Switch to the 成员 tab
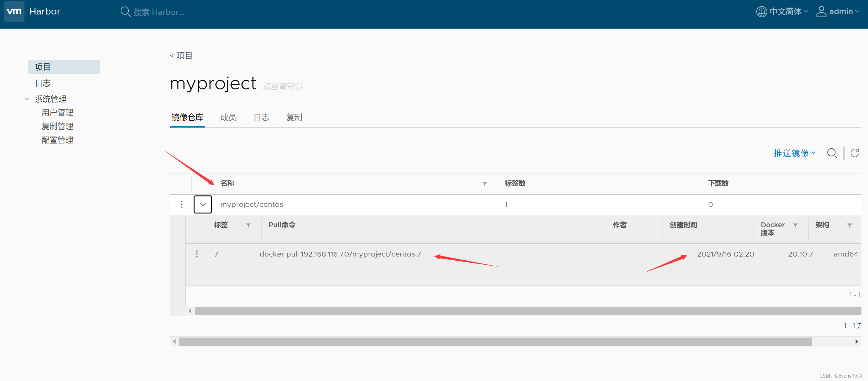 click(x=228, y=118)
